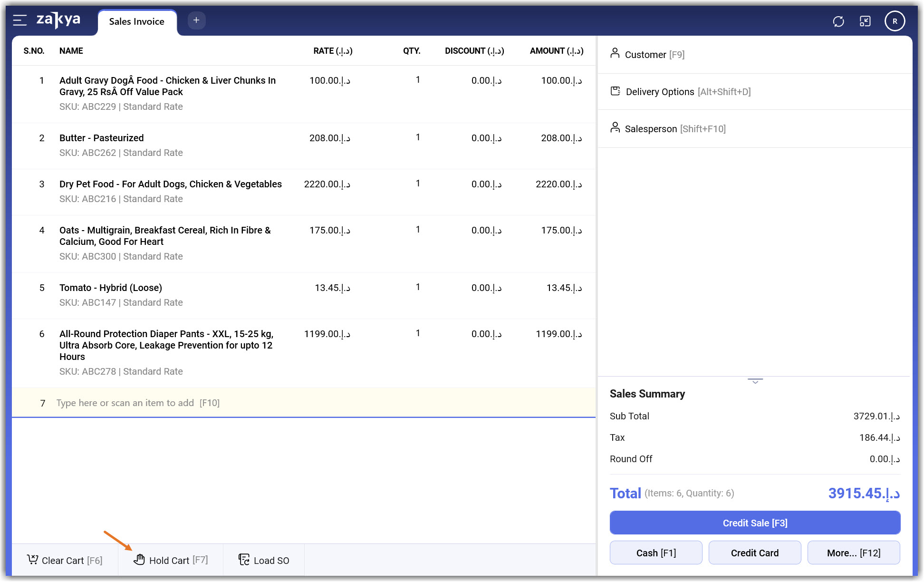
Task: Select the Butter - Pasteurized line item
Action: tap(102, 138)
